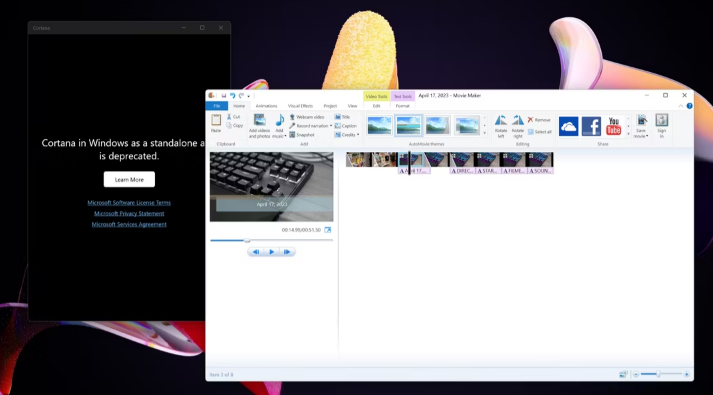Screen dimensions: 713x395
Task: Expand the AutoMovie themes gallery
Action: [x=484, y=133]
